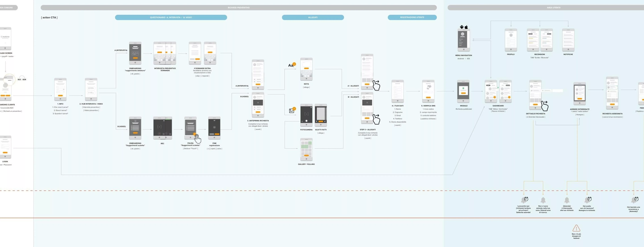Click the alarm bell above 'Hai scelto con chi lavorare'
This screenshot has height=247, width=644.
588,200
